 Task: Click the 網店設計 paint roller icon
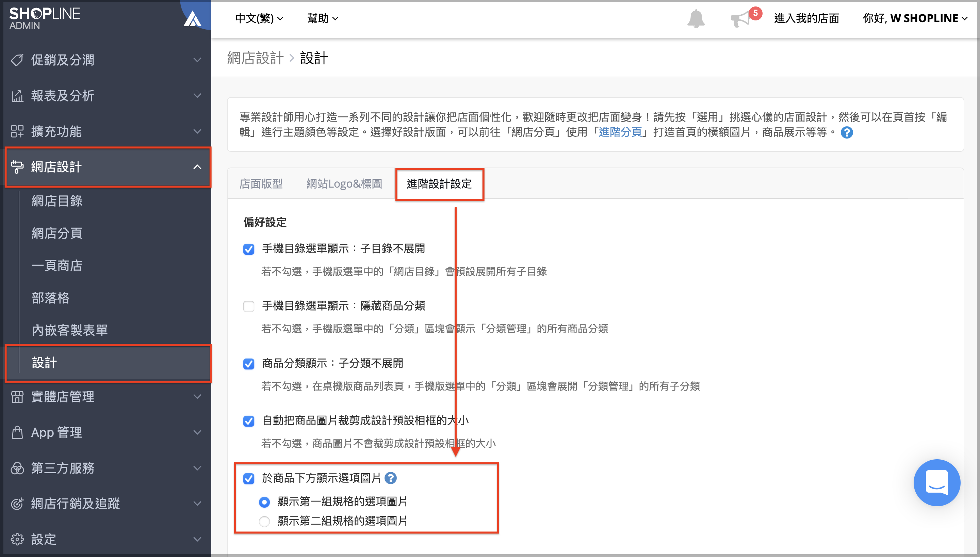coord(17,167)
